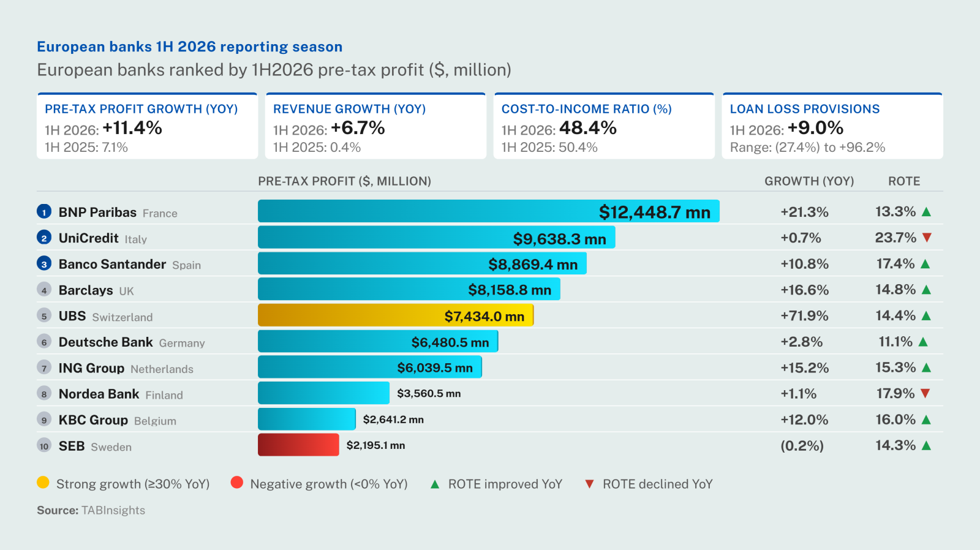Click the 17.9% ROTE value
This screenshot has width=980, height=550.
click(x=895, y=394)
